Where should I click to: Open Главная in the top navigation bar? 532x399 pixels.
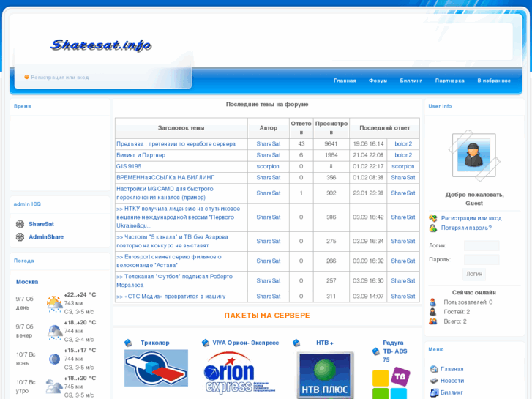(345, 81)
